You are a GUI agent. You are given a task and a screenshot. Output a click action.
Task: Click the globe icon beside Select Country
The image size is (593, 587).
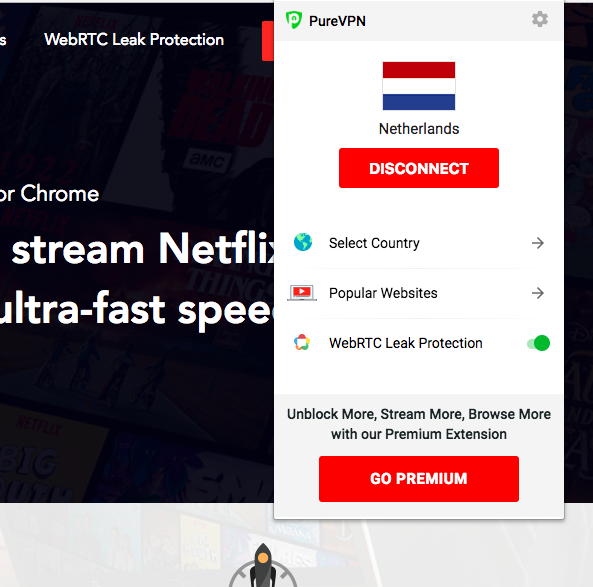pyautogui.click(x=303, y=242)
